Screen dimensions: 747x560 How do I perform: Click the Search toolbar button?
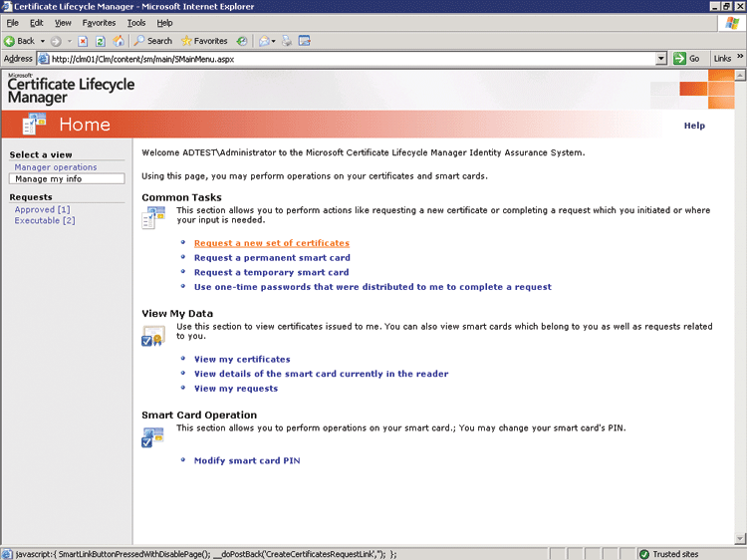coord(153,41)
